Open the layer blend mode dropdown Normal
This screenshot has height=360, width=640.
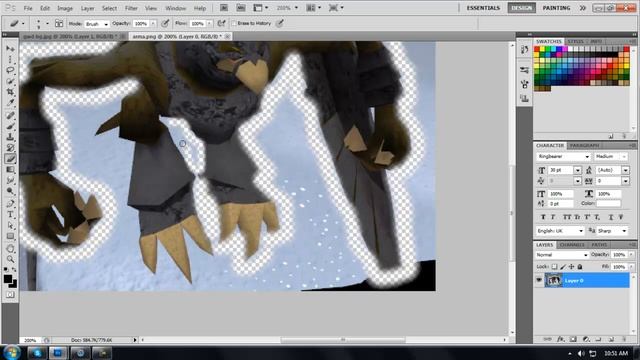pos(562,255)
